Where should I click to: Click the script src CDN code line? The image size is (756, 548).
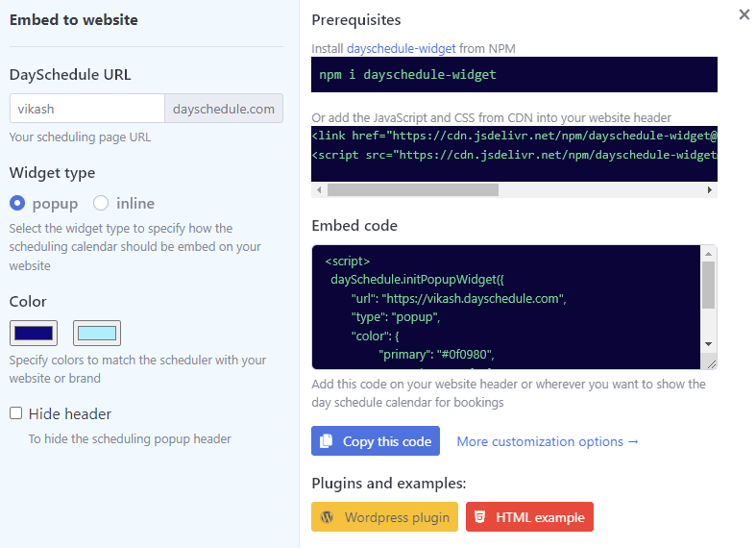tap(514, 155)
